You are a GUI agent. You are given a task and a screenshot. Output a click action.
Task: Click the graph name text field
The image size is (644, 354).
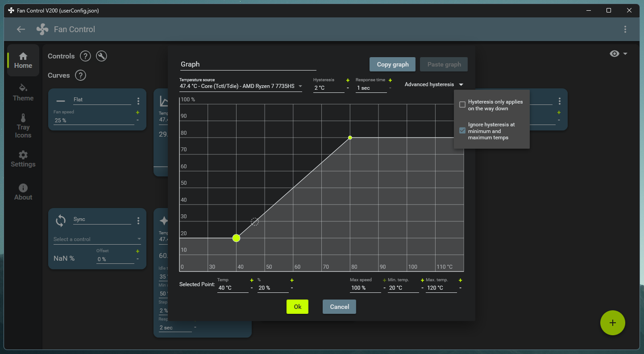point(248,64)
